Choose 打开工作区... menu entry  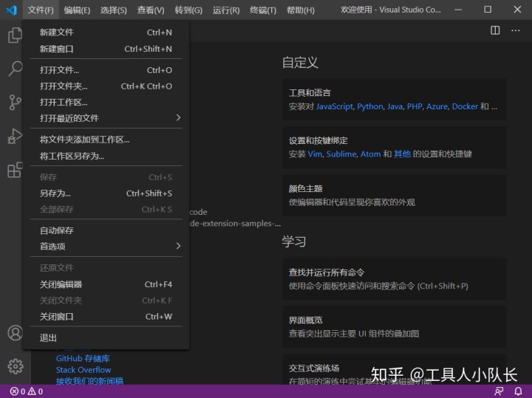click(x=106, y=102)
